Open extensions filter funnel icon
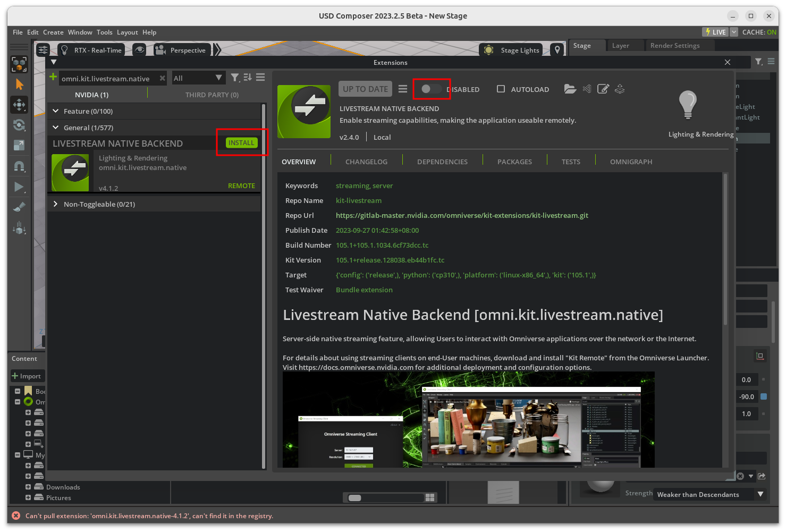786x532 pixels. point(235,78)
